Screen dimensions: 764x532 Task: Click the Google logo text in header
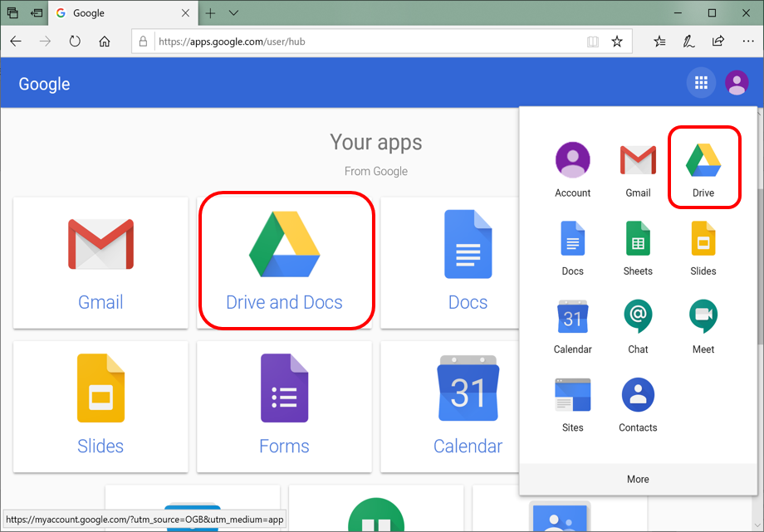click(44, 84)
